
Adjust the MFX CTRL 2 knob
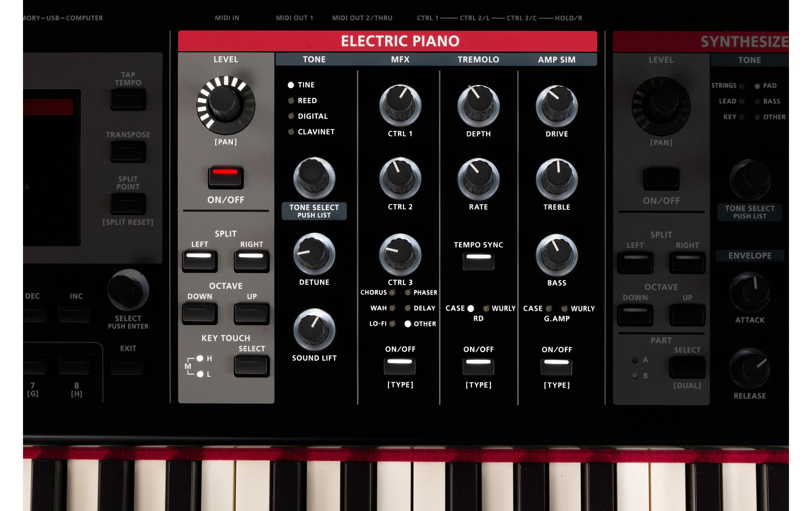tap(400, 178)
